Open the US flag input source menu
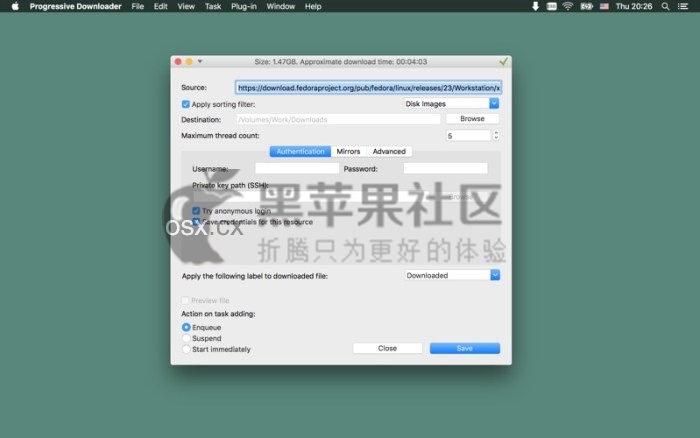 [604, 6]
